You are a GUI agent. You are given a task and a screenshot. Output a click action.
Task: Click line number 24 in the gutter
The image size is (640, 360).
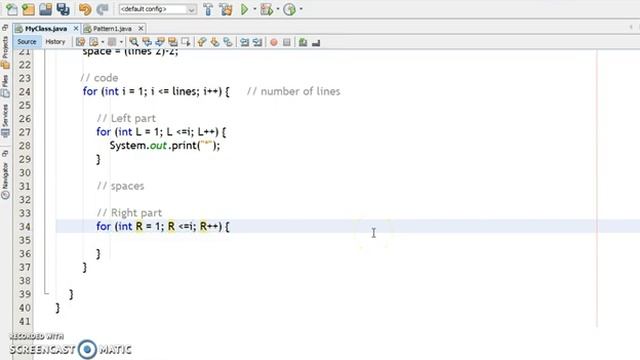click(24, 91)
